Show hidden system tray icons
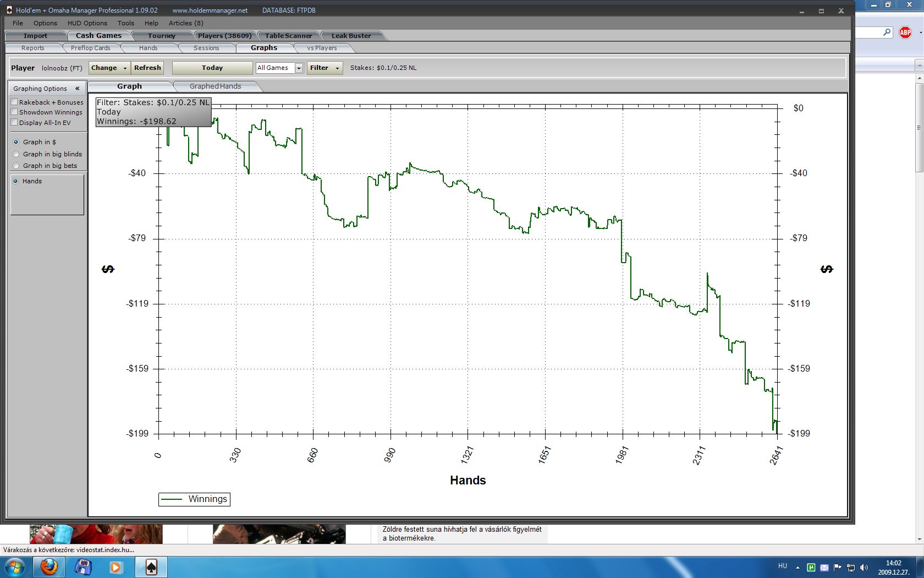The width and height of the screenshot is (924, 578). pos(798,567)
